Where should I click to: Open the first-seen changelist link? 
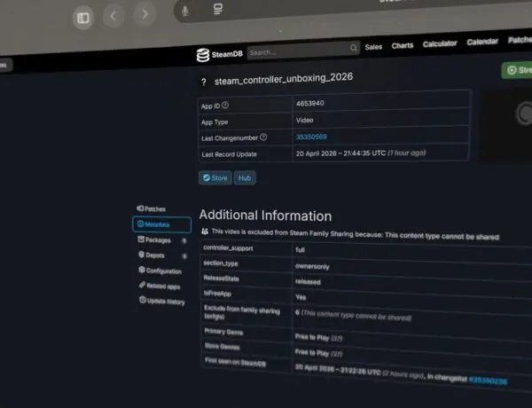(x=488, y=381)
